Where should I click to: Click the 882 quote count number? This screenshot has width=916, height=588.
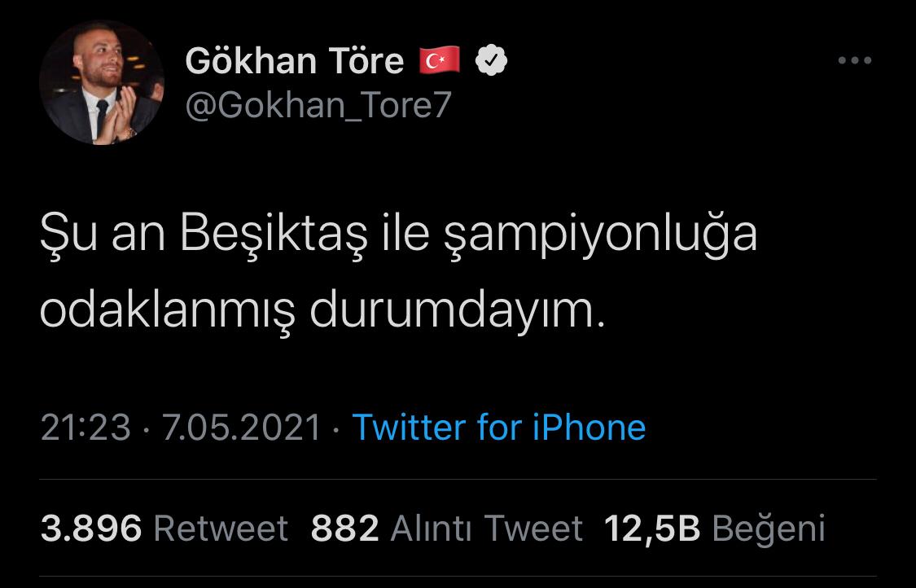(344, 529)
